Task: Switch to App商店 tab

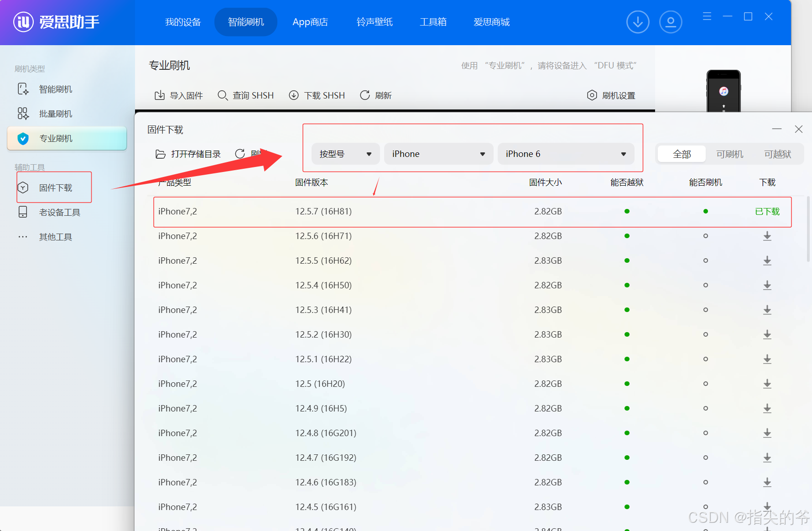Action: point(310,22)
